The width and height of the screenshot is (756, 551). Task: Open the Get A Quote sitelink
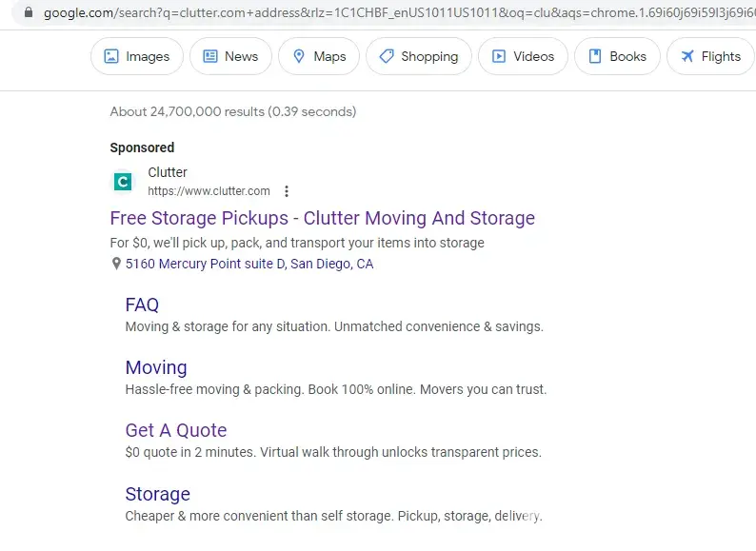point(176,430)
